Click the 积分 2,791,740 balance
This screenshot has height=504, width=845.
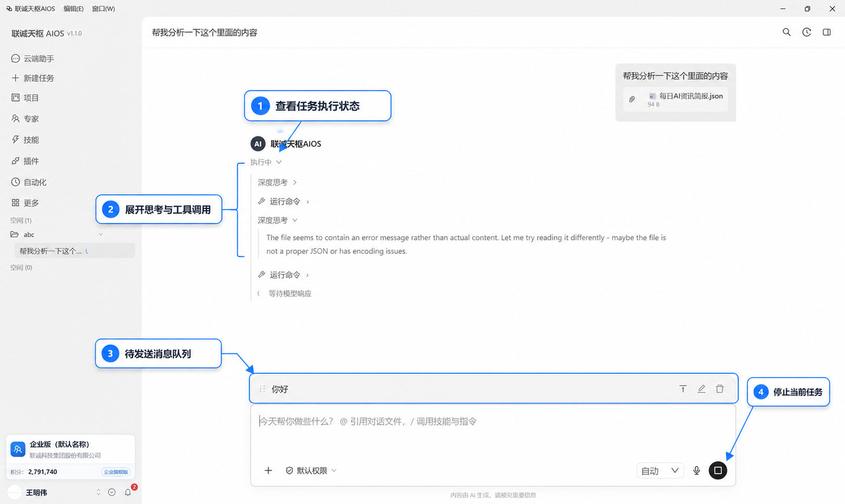click(34, 472)
